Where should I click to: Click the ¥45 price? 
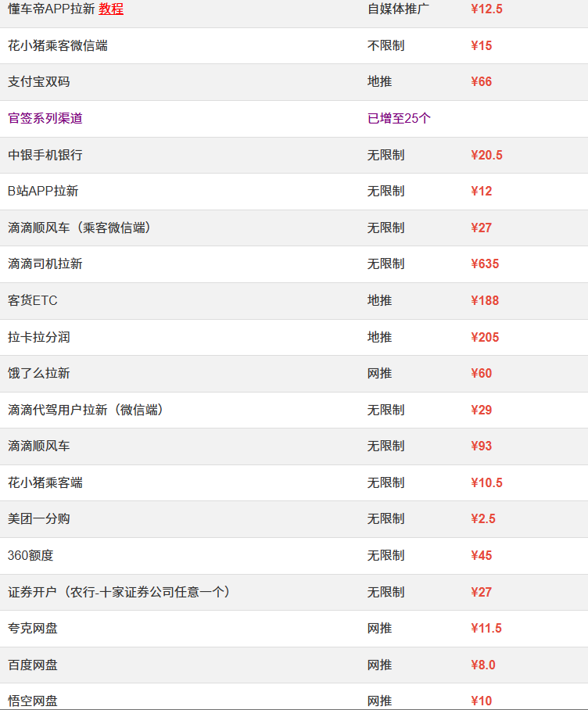[x=481, y=556]
